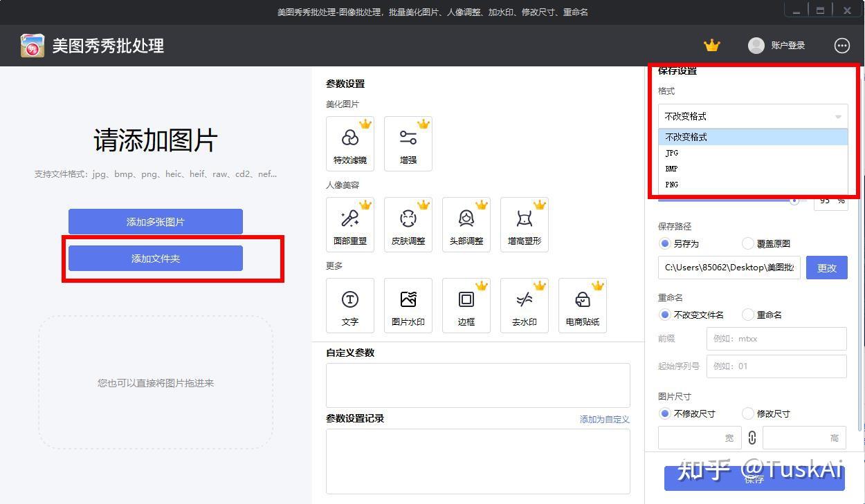Select 另存为 save-as radio option
Viewport: 865px width, 504px height.
pyautogui.click(x=665, y=243)
